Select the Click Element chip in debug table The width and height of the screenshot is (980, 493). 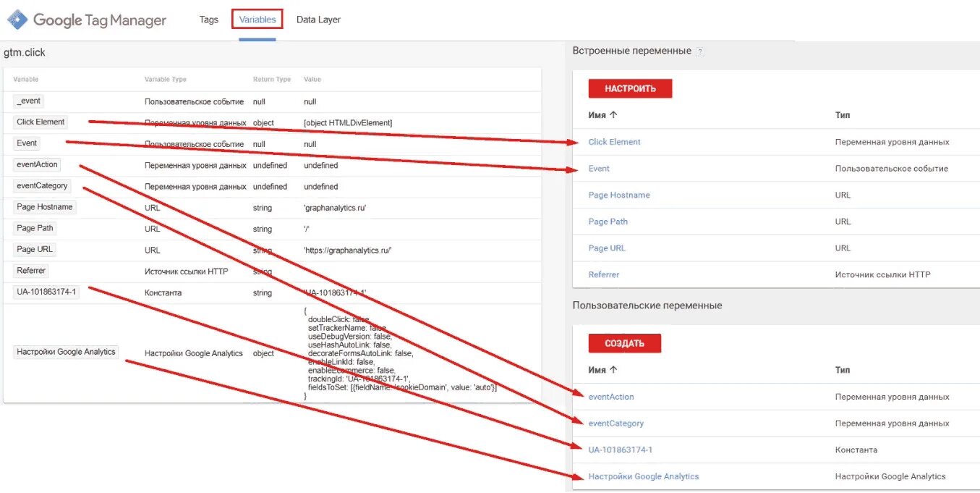tap(41, 122)
